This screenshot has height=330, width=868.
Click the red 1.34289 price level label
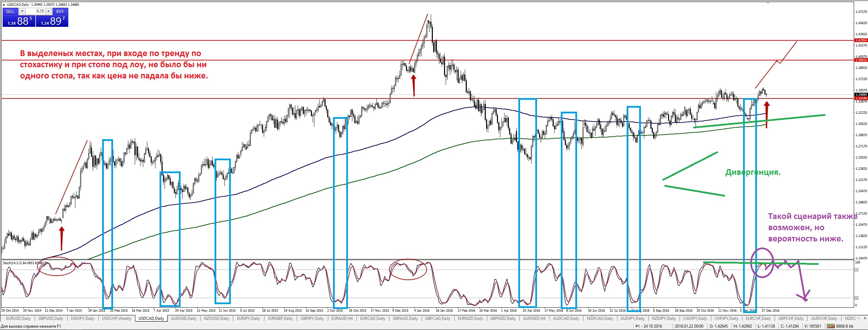point(861,98)
